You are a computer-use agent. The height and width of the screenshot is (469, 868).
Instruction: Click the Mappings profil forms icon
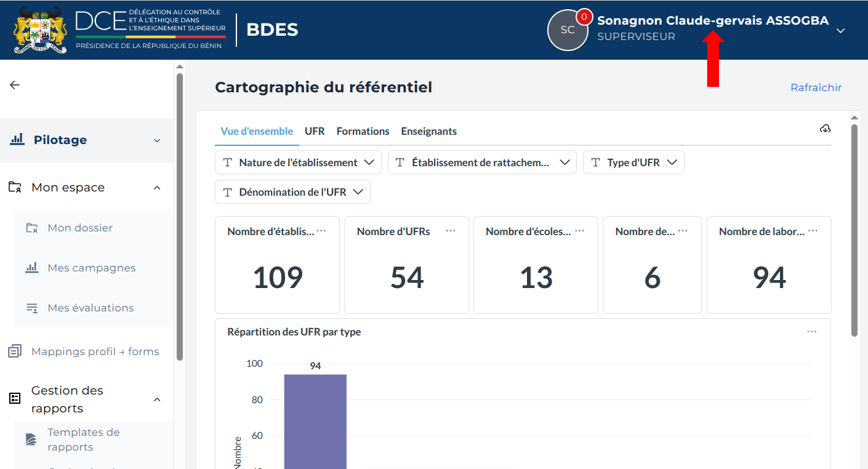point(15,351)
